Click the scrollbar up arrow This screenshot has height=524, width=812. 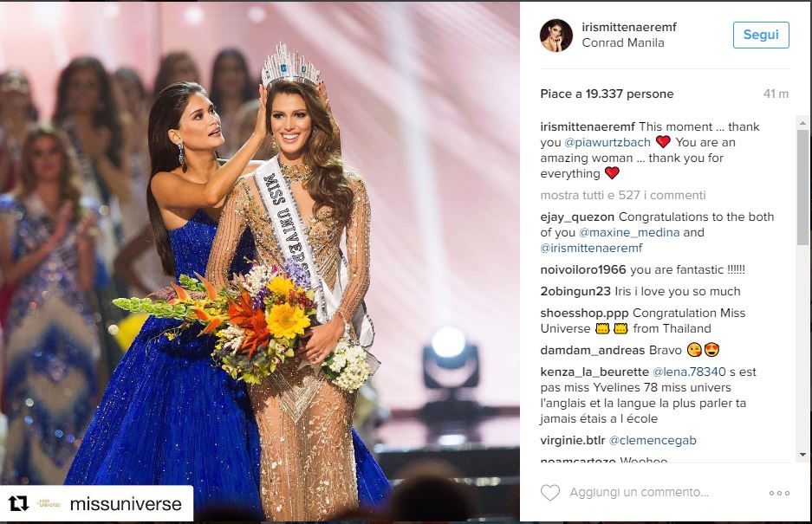click(802, 123)
